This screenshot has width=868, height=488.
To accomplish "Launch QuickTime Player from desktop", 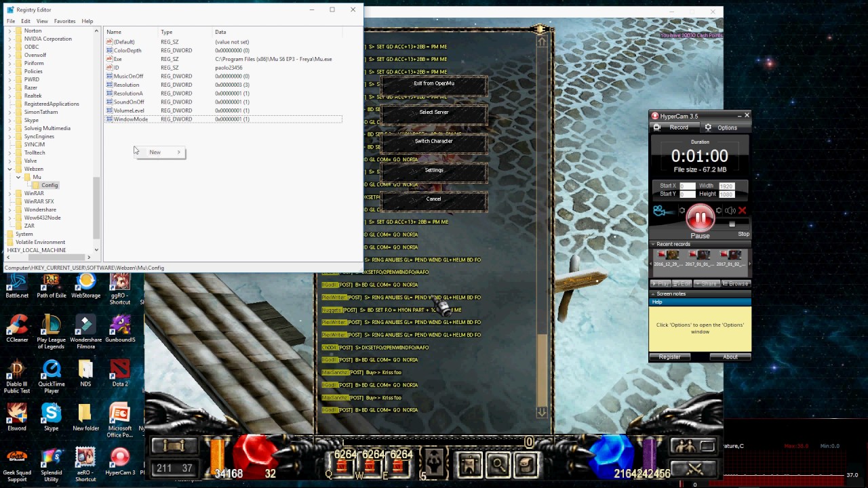I will pos(51,377).
